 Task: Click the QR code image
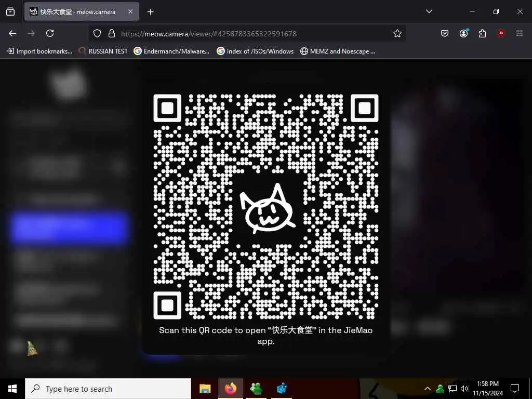tap(266, 207)
